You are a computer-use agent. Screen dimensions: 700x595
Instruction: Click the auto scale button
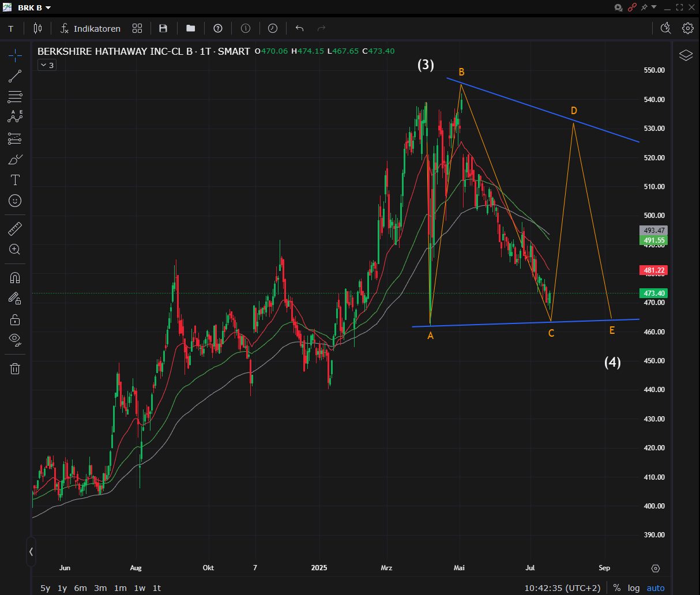coord(656,588)
